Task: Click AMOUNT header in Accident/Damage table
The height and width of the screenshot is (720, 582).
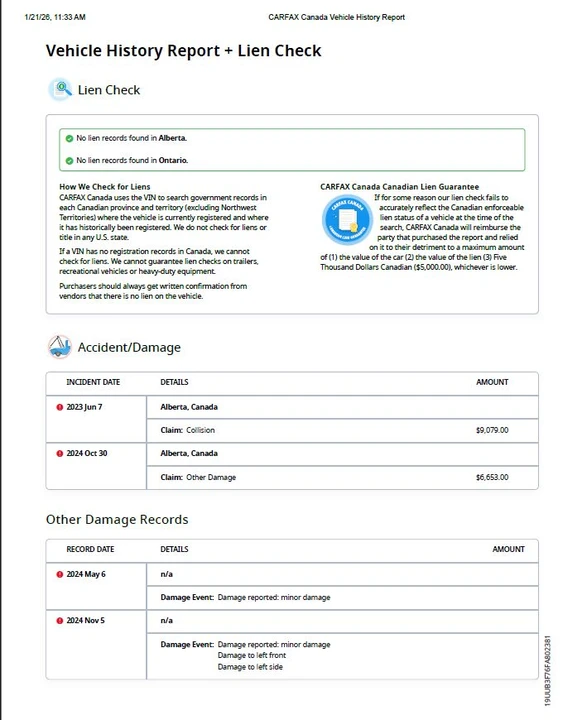Action: point(492,382)
